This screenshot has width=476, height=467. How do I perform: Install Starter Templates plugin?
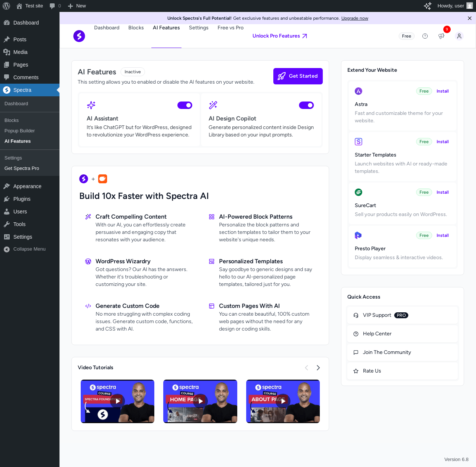[443, 142]
